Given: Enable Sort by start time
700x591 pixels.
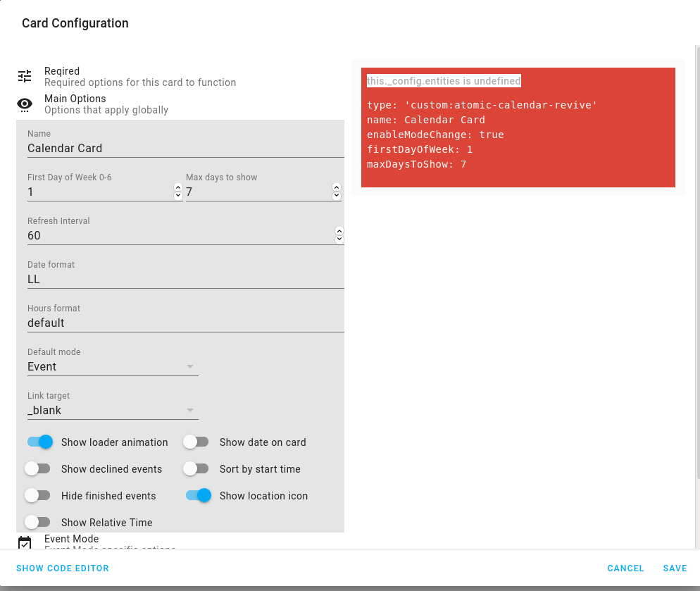Looking at the screenshot, I should point(196,468).
